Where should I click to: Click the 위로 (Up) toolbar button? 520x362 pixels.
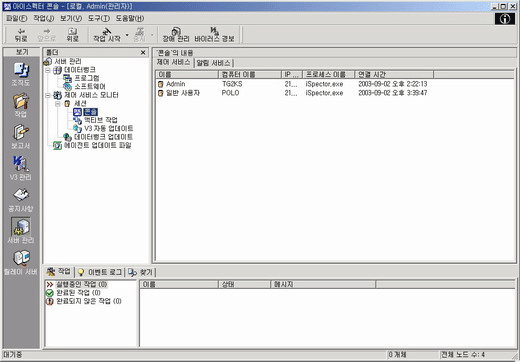pyautogui.click(x=72, y=35)
